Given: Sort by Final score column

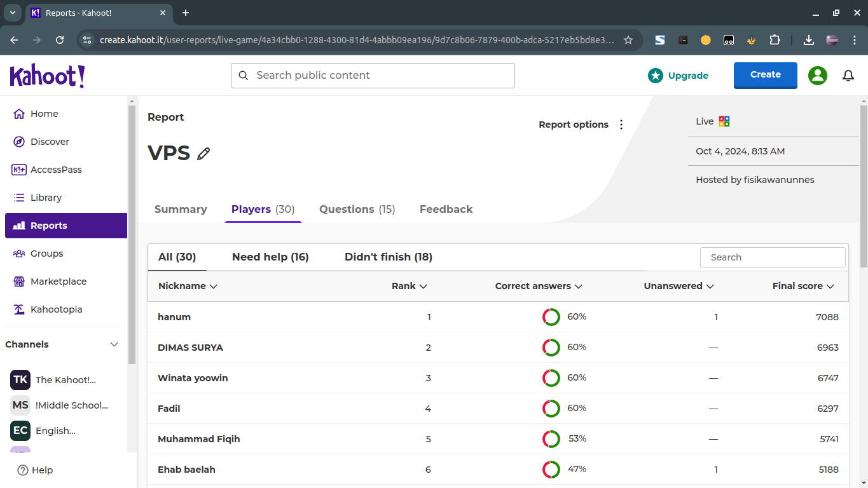Looking at the screenshot, I should 803,286.
